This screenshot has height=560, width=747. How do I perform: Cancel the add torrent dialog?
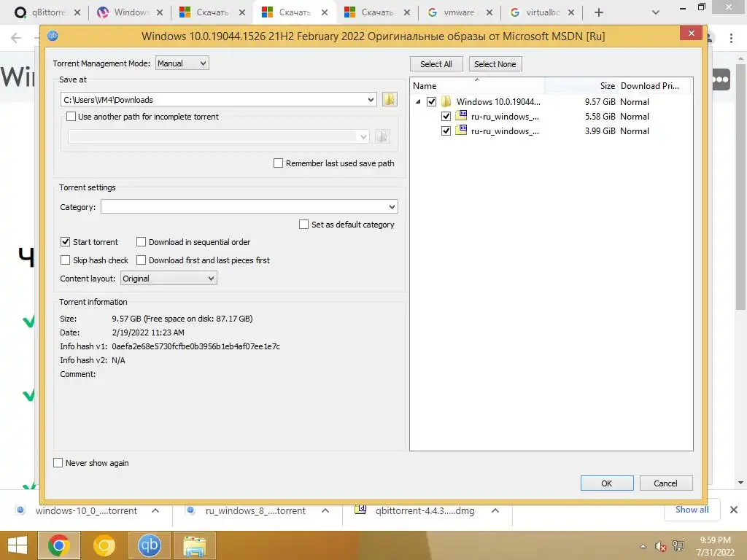point(665,483)
